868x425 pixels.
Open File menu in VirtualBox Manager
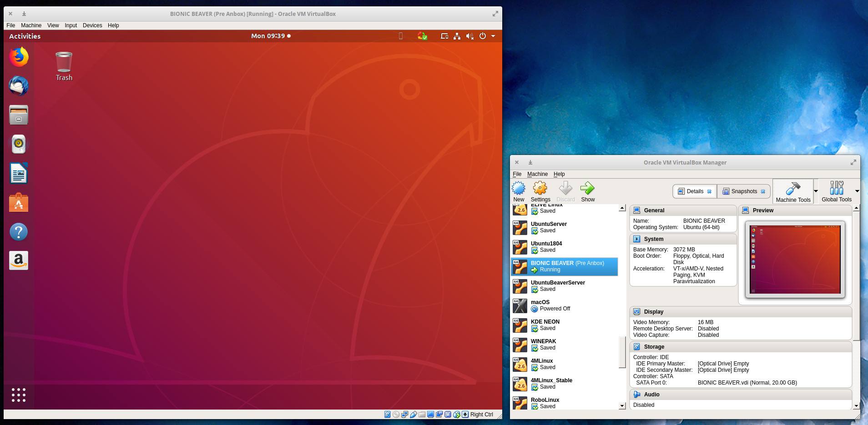pos(517,174)
